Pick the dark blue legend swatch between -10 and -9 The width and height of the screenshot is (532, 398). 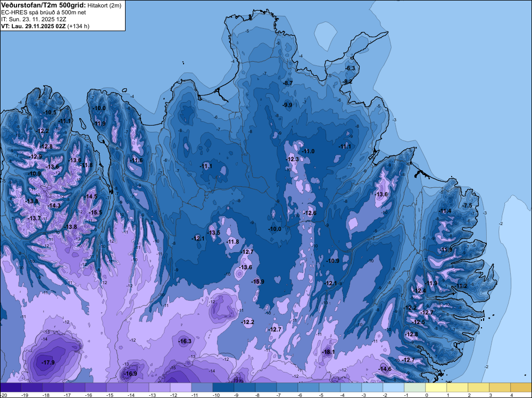pyautogui.click(x=223, y=387)
